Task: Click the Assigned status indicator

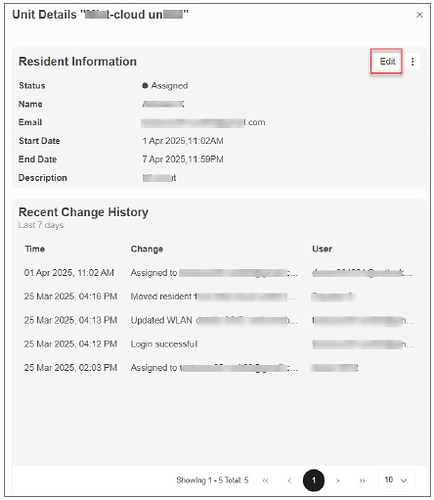Action: pyautogui.click(x=165, y=86)
